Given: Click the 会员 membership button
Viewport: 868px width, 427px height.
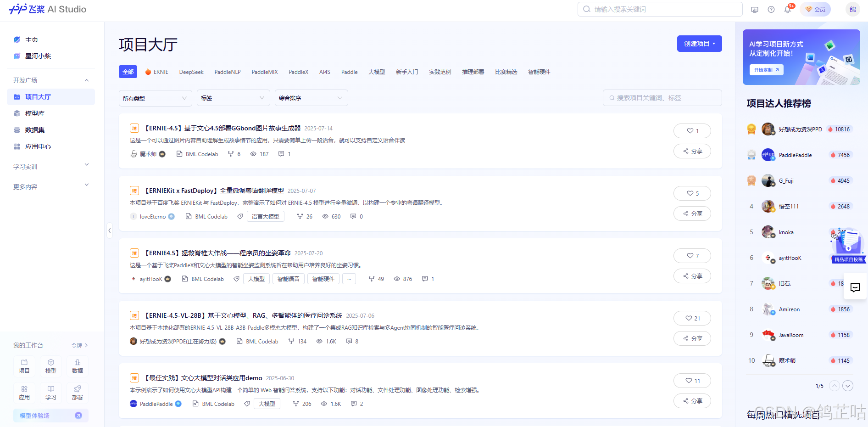Looking at the screenshot, I should 815,9.
